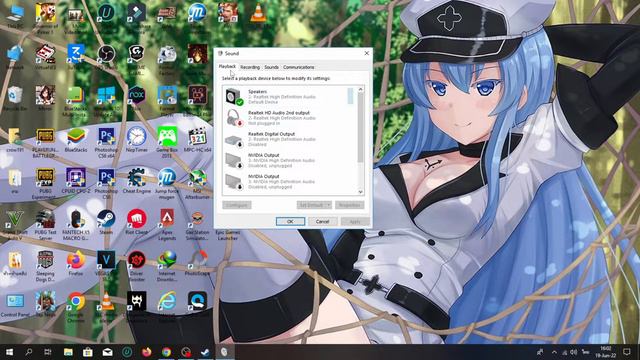Click the taskbar clock and date
This screenshot has width=640, height=360.
606,352
